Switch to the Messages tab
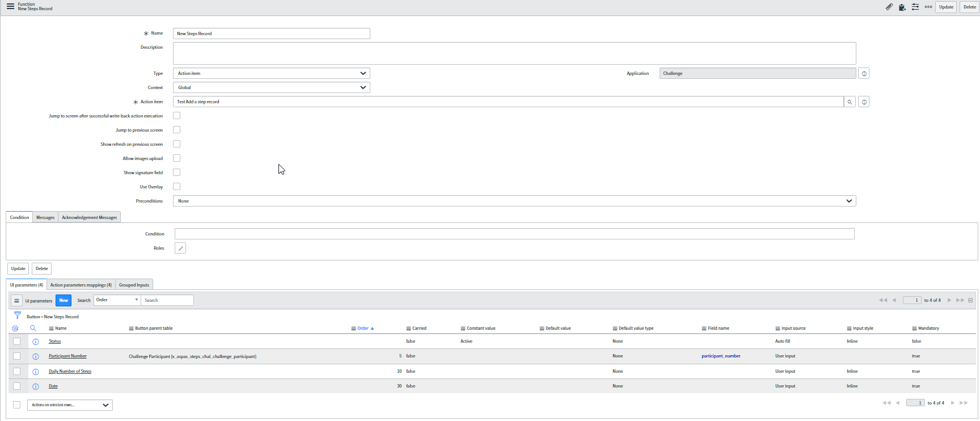The width and height of the screenshot is (980, 421). tap(45, 217)
